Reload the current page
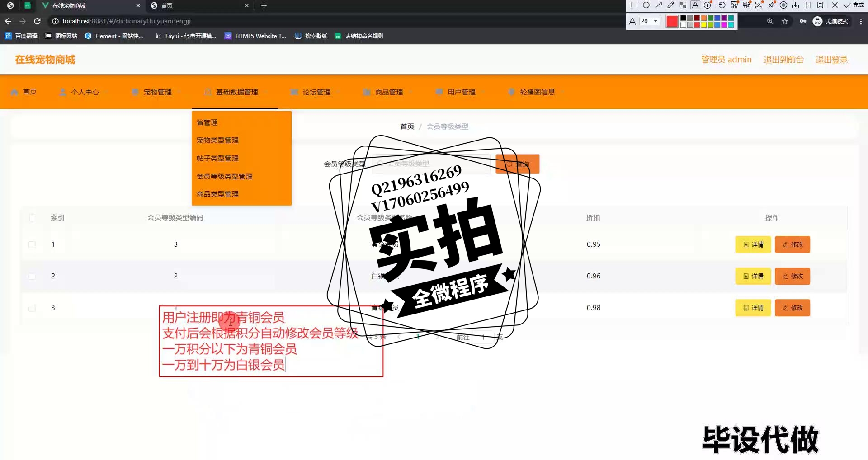This screenshot has width=868, height=460. coord(38,21)
